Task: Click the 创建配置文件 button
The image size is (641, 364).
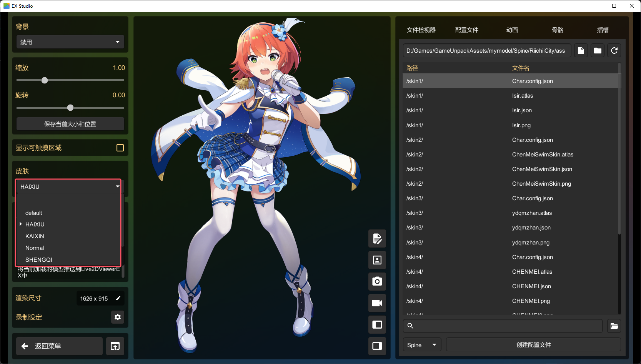Action: click(533, 345)
